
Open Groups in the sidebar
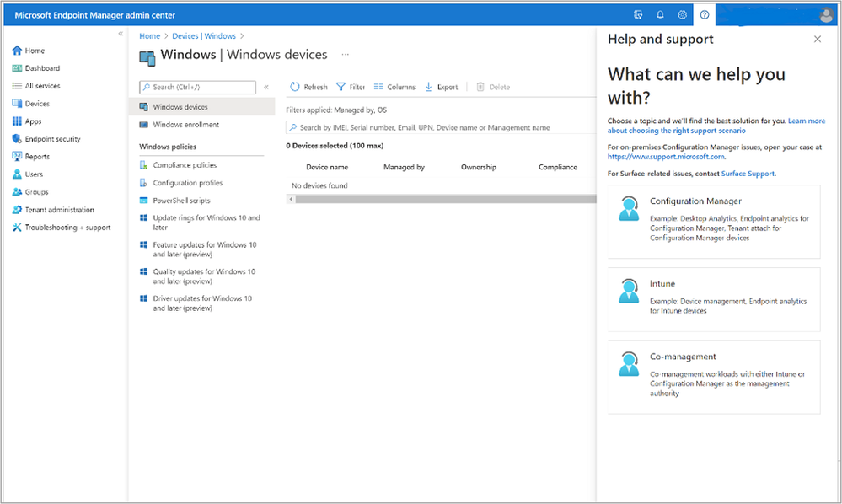point(30,192)
